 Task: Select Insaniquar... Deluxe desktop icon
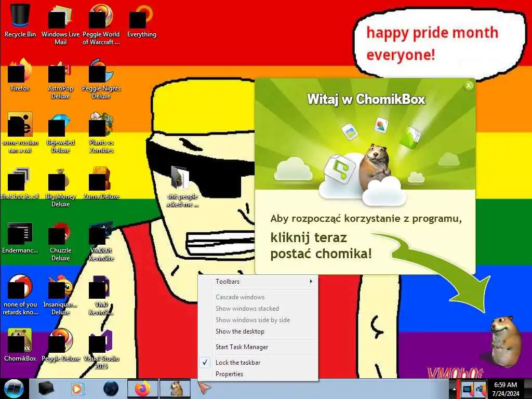click(60, 295)
